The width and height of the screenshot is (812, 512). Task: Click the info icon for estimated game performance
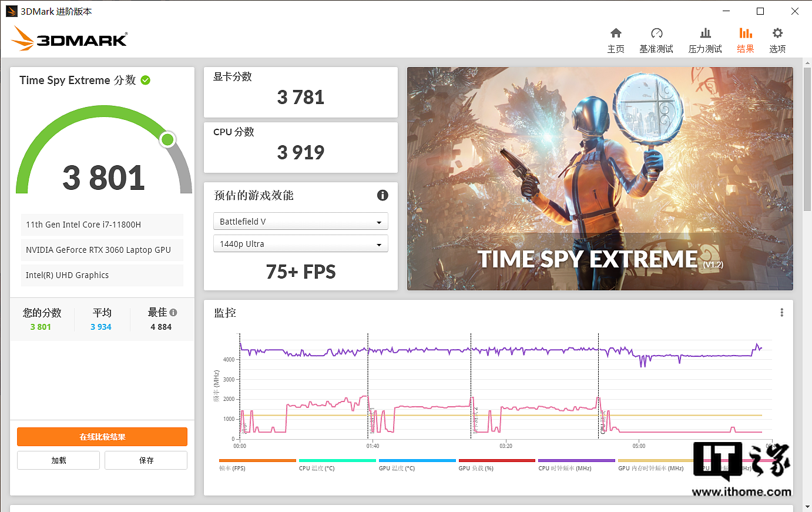pos(382,195)
